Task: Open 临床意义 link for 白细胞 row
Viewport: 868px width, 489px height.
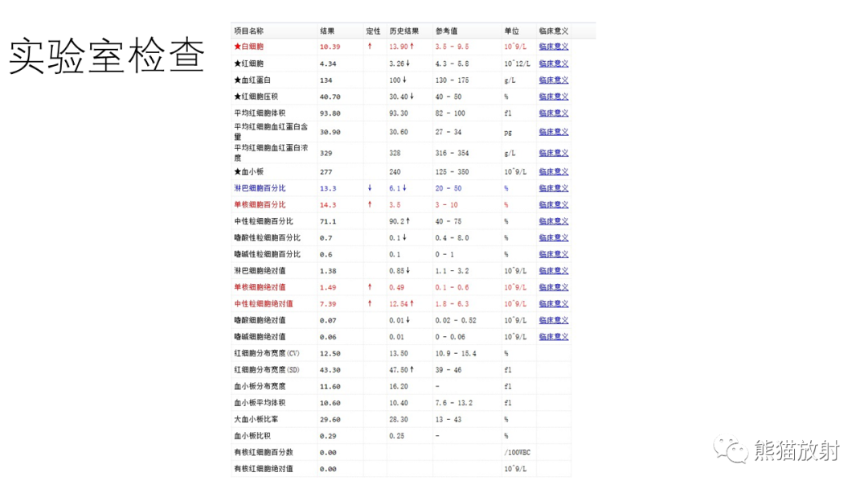Action: tap(554, 47)
